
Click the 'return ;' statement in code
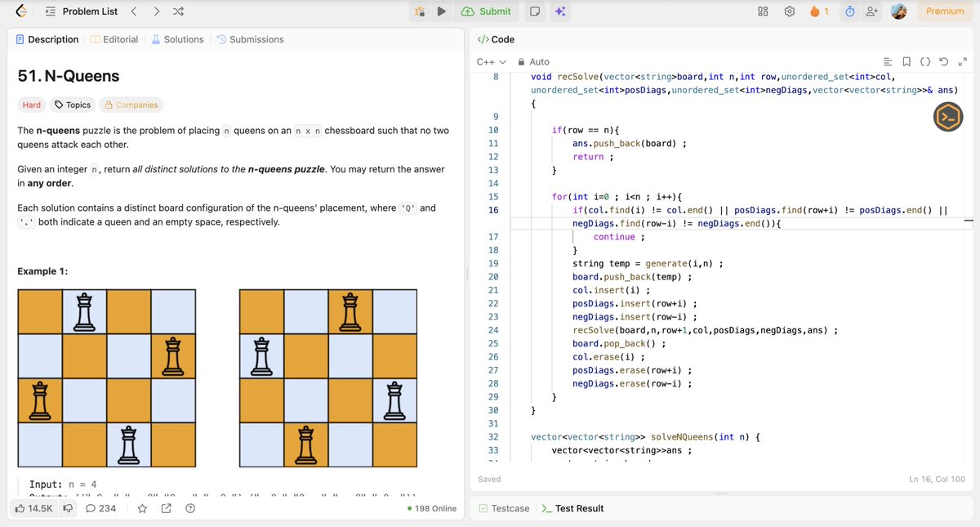coord(591,157)
